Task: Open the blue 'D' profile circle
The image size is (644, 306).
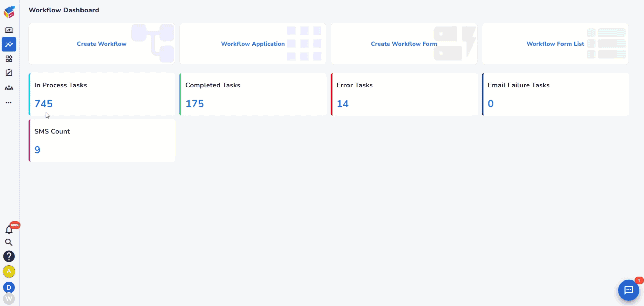Action: tap(9, 287)
